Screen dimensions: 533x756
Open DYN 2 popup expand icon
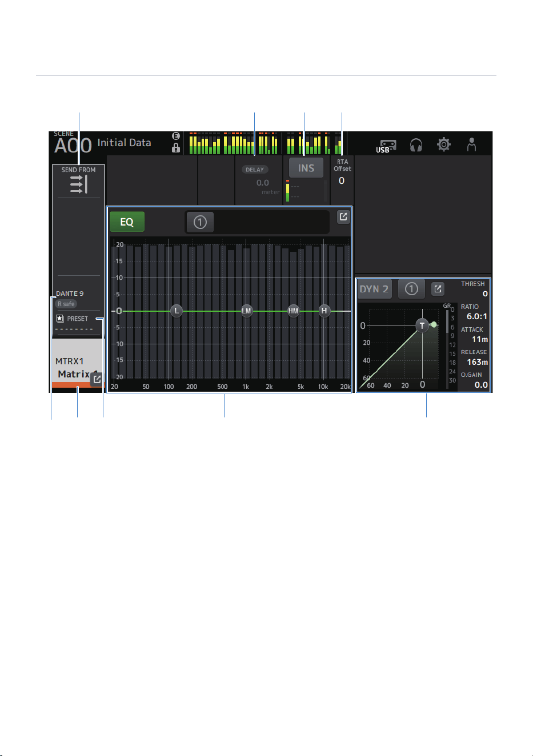click(x=438, y=289)
